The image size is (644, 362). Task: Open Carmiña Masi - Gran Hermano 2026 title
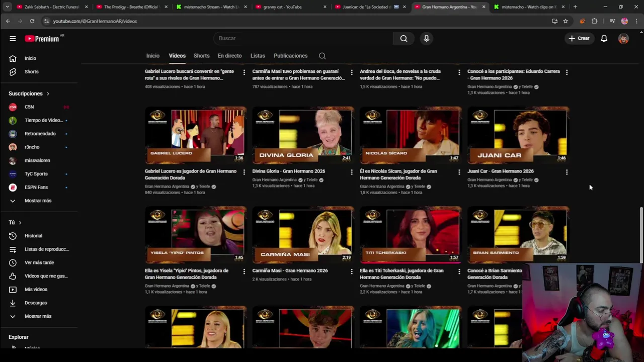290,270
